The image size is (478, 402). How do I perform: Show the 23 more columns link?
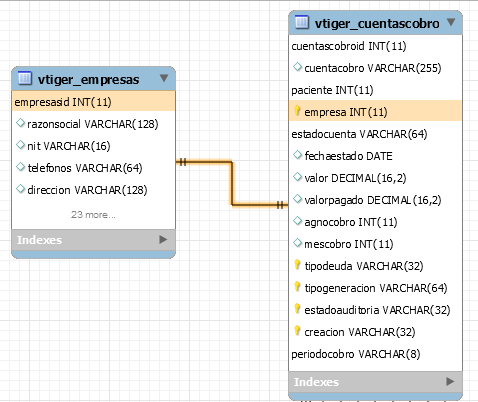pos(93,214)
